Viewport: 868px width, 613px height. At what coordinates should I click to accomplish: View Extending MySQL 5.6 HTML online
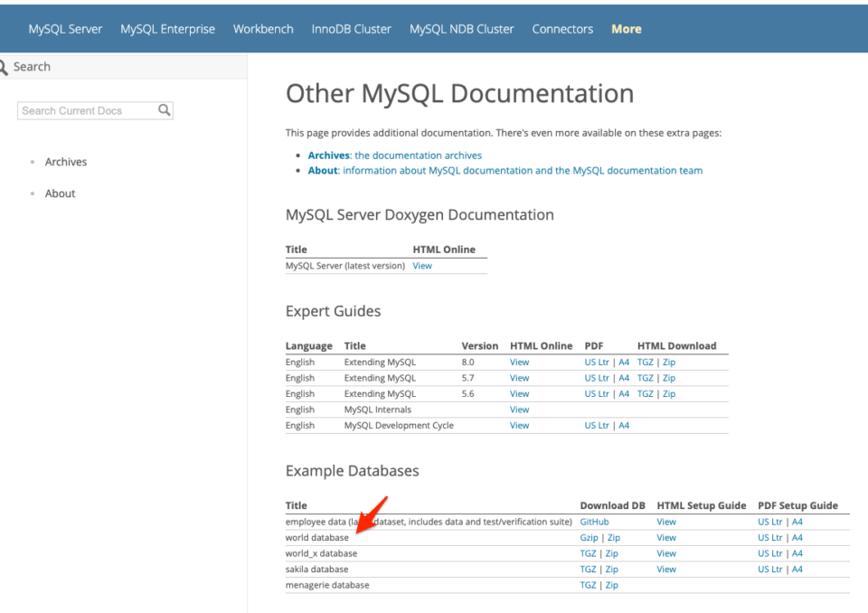519,393
